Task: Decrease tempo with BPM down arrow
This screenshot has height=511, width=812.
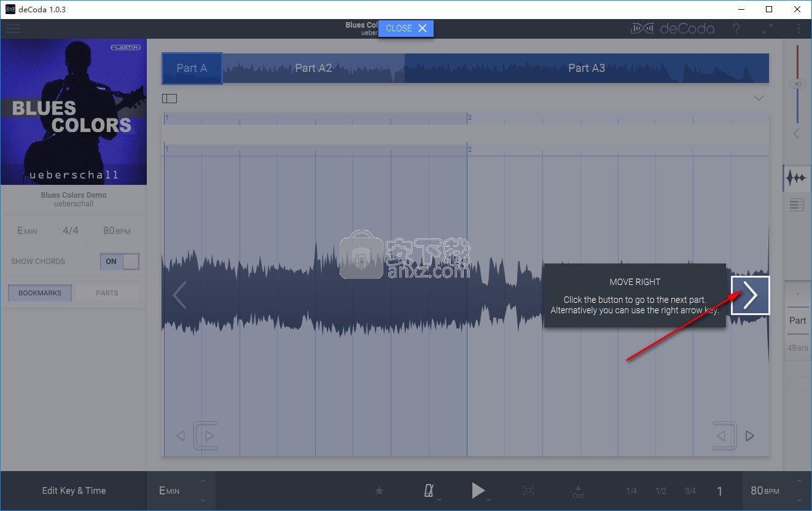Action: coord(799,501)
